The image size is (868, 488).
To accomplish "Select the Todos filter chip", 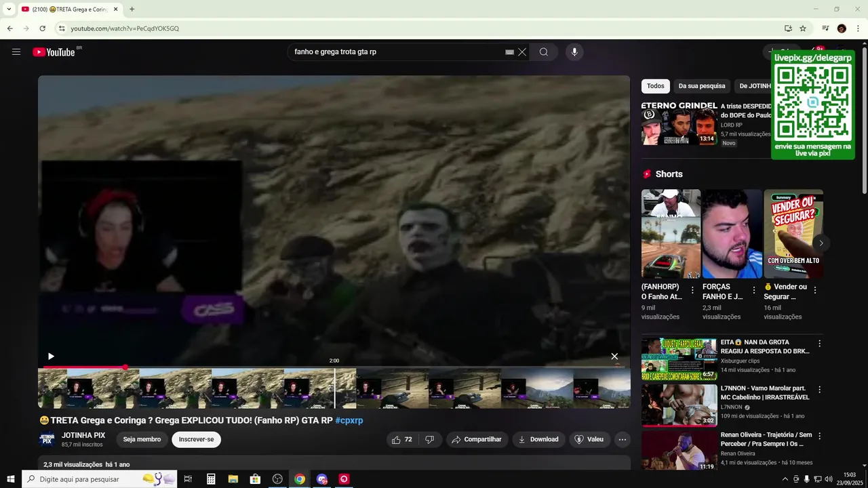I will click(656, 86).
